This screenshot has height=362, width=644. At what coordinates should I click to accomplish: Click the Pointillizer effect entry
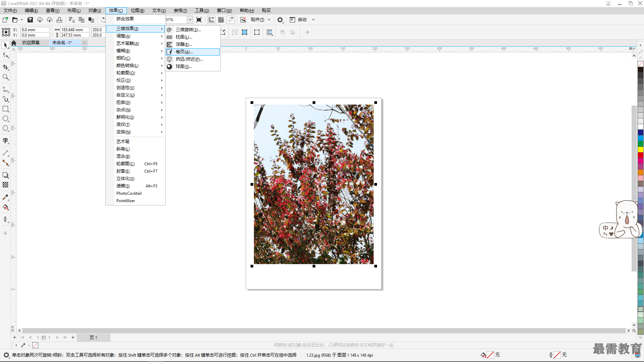point(136,201)
